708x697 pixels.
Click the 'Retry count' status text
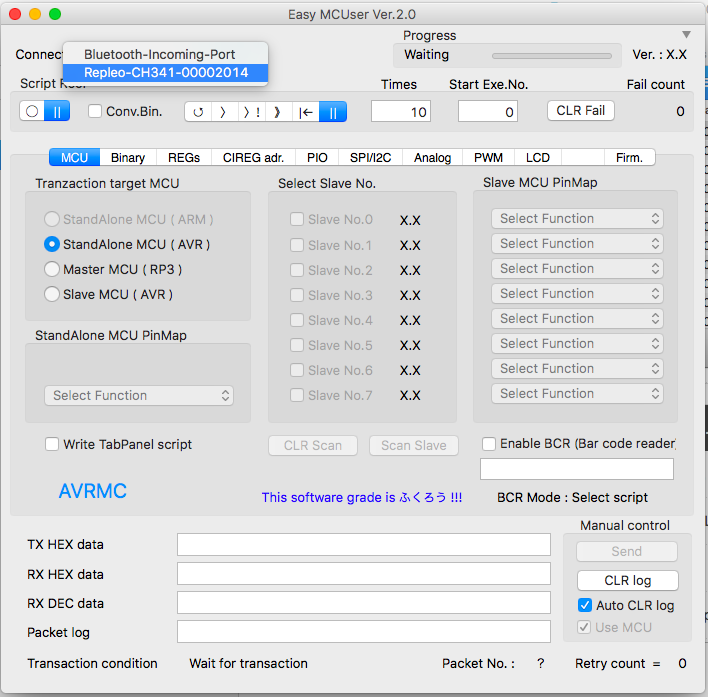(610, 663)
